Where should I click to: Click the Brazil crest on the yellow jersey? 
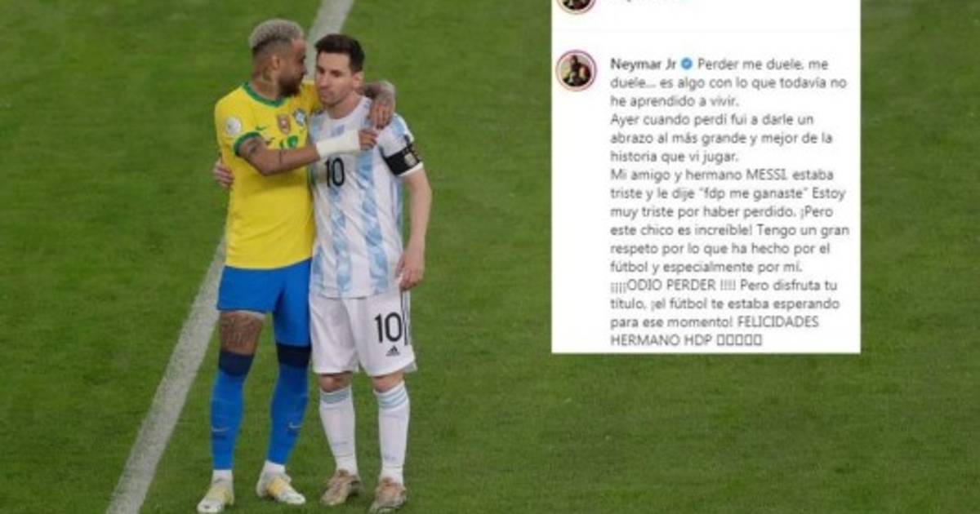(283, 123)
